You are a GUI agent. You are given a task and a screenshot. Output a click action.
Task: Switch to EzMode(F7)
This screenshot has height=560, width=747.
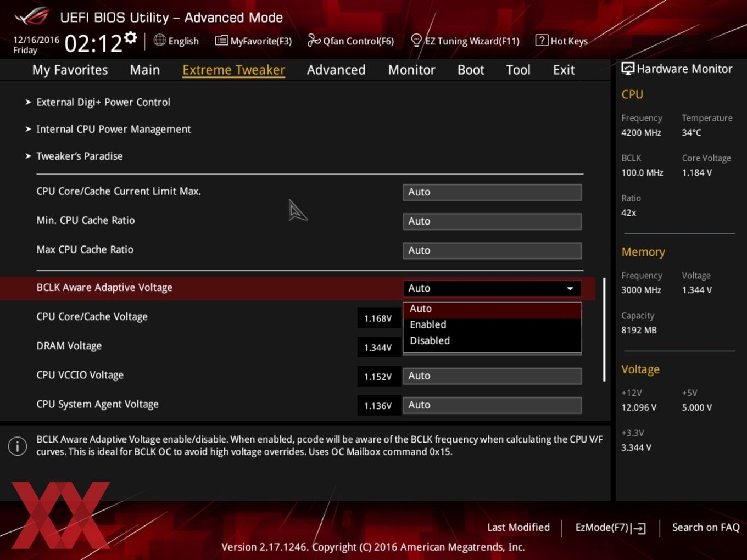(x=610, y=528)
